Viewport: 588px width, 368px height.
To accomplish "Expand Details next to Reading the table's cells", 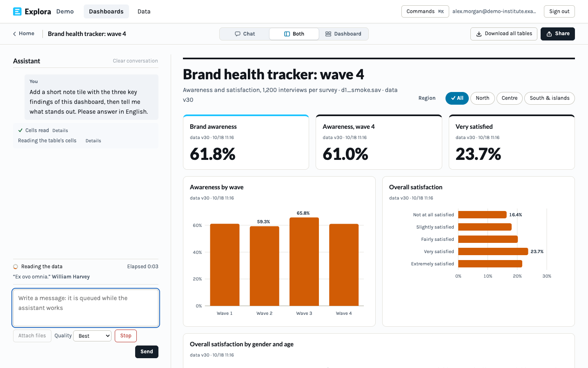I will coord(93,141).
